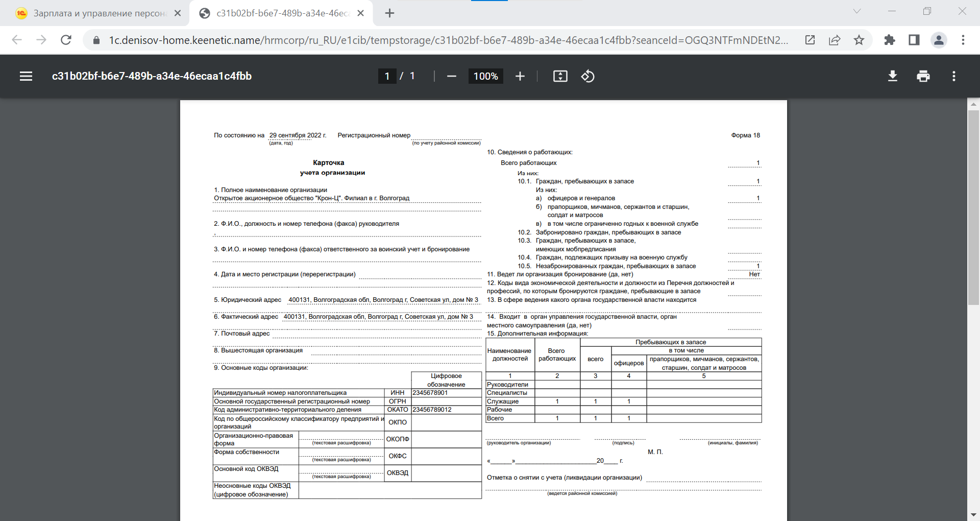Toggle the browser side panel
This screenshot has width=980, height=521.
click(914, 40)
